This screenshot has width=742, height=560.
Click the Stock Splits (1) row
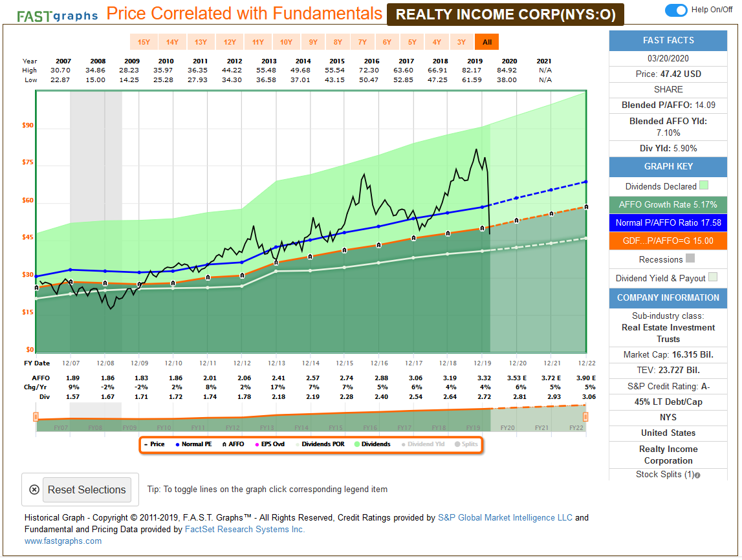[668, 475]
